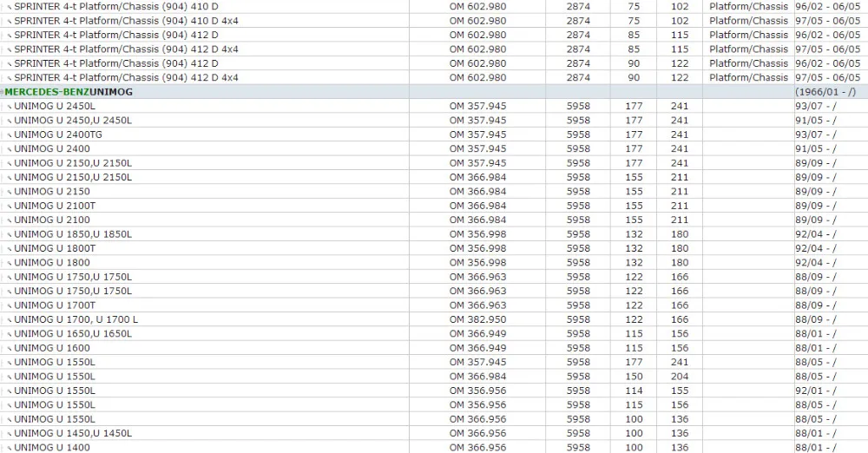The height and width of the screenshot is (453, 868).
Task: Select the UNIMOG U 1400 model name
Action: pyautogui.click(x=51, y=448)
